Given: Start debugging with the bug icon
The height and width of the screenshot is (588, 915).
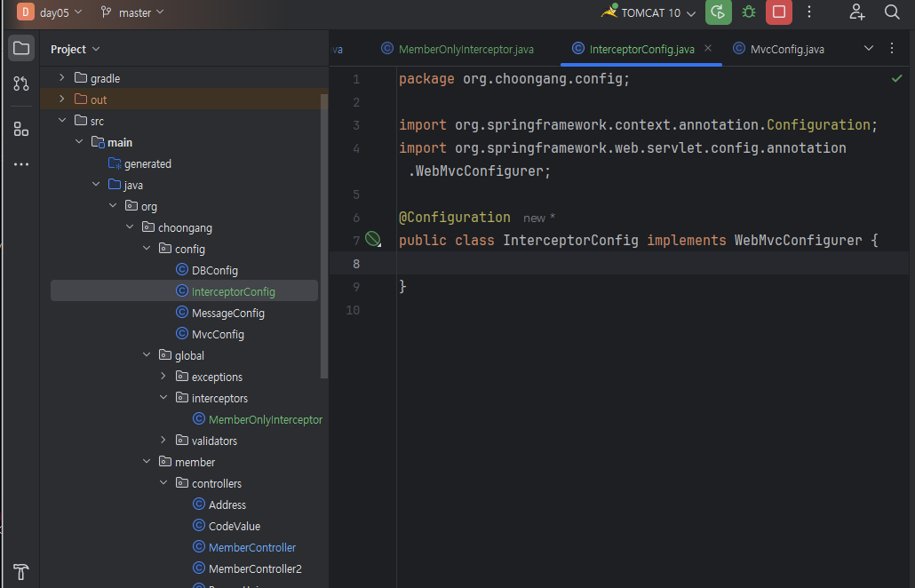Looking at the screenshot, I should tap(749, 12).
